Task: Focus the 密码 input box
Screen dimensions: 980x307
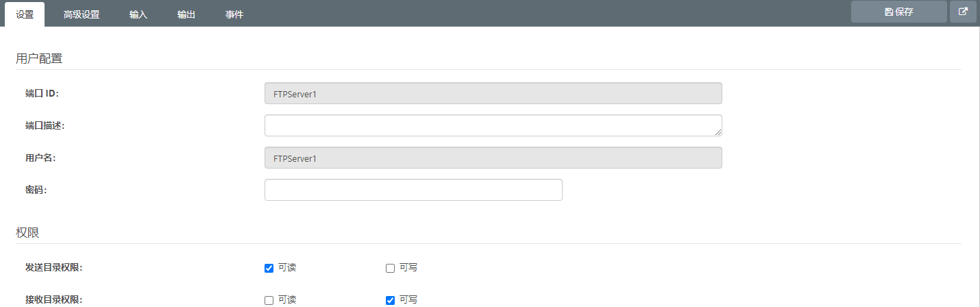Action: [x=413, y=190]
